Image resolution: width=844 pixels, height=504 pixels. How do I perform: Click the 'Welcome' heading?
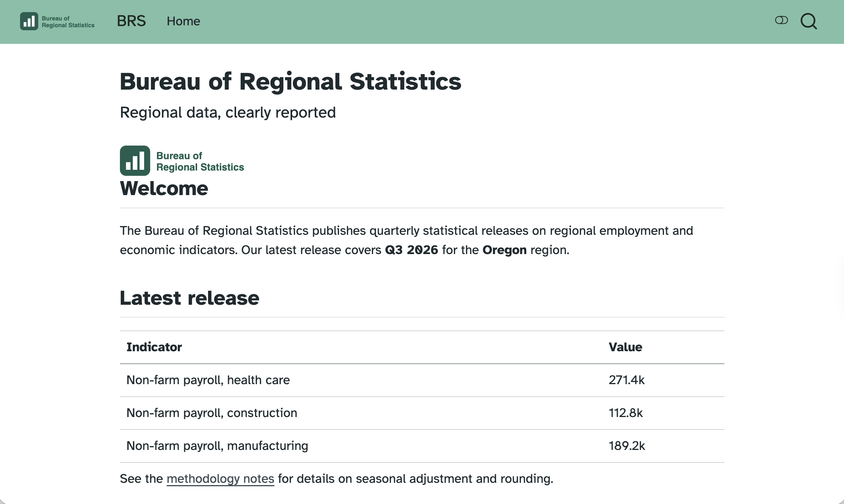[x=164, y=188]
